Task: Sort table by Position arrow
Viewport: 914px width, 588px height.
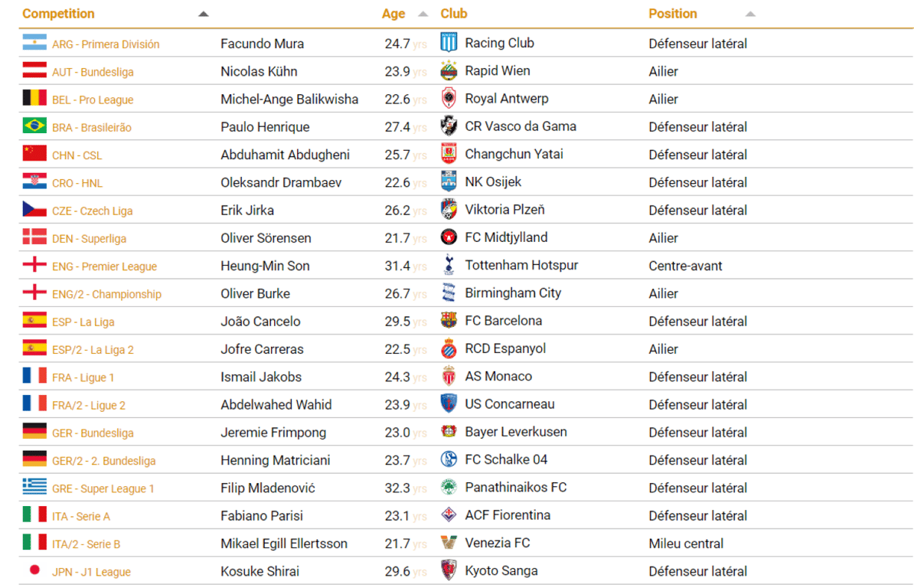Action: pos(750,14)
